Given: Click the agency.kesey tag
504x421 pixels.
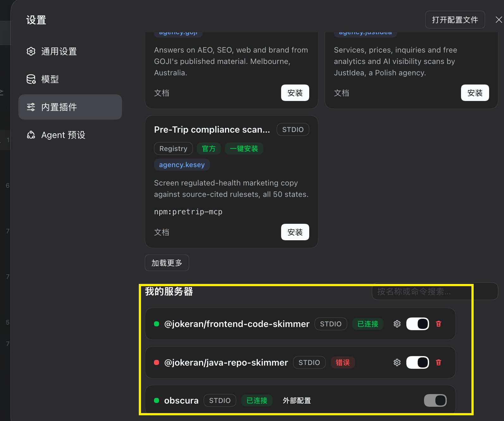Looking at the screenshot, I should (x=182, y=165).
